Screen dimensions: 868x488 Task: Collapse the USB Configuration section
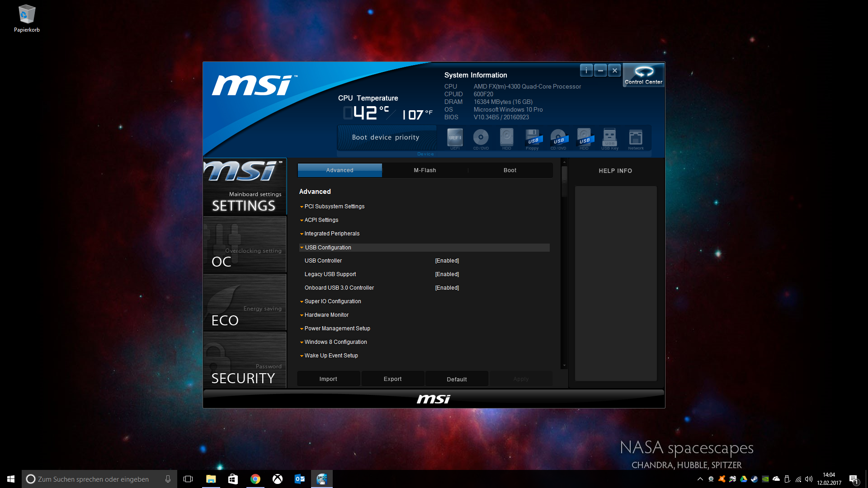[328, 248]
